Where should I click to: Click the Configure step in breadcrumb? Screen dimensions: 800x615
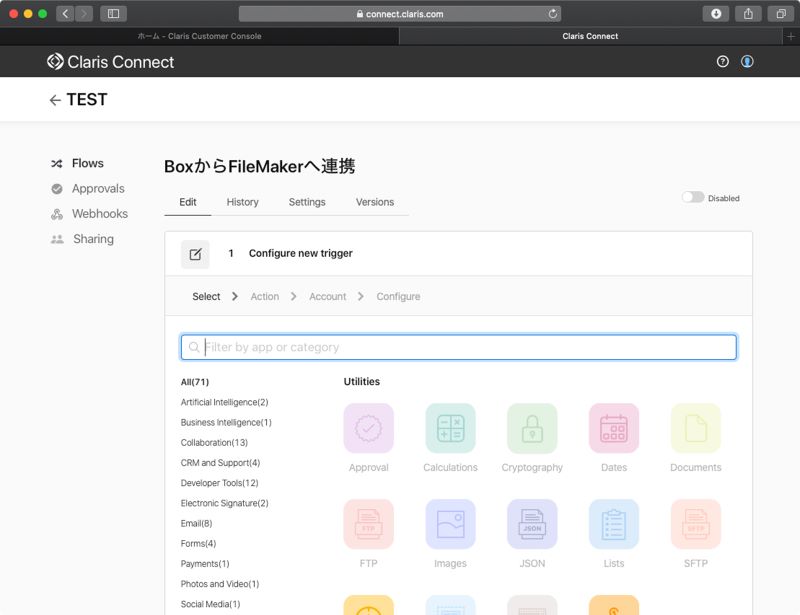[x=398, y=297]
